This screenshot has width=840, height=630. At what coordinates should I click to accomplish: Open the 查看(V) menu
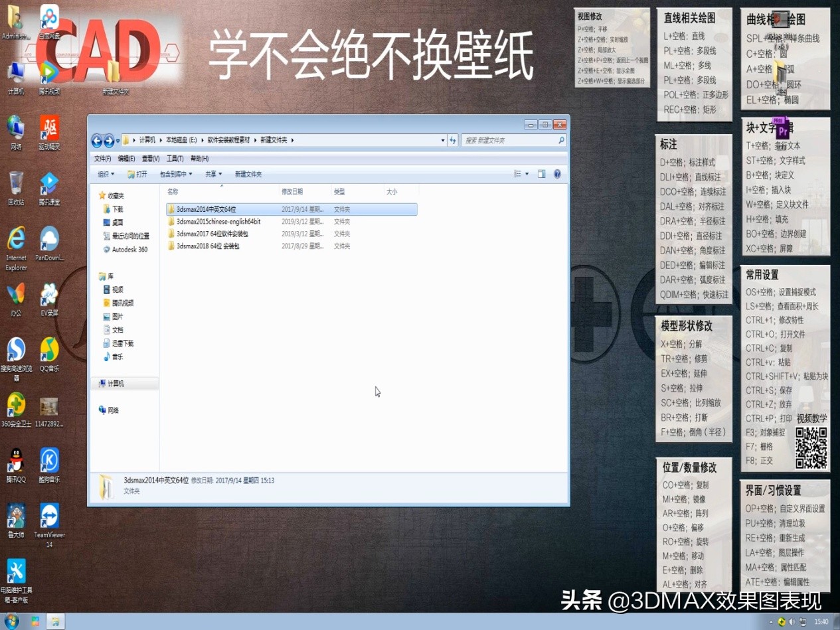tap(151, 159)
